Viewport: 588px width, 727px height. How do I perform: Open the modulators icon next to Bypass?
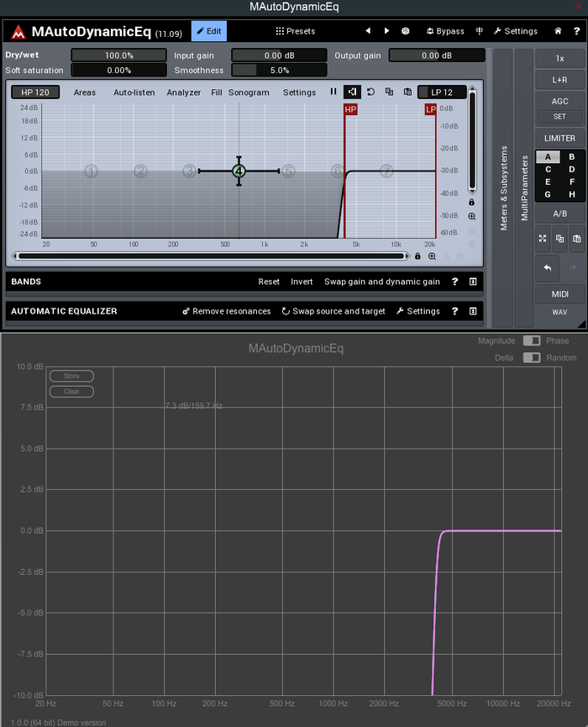click(480, 30)
